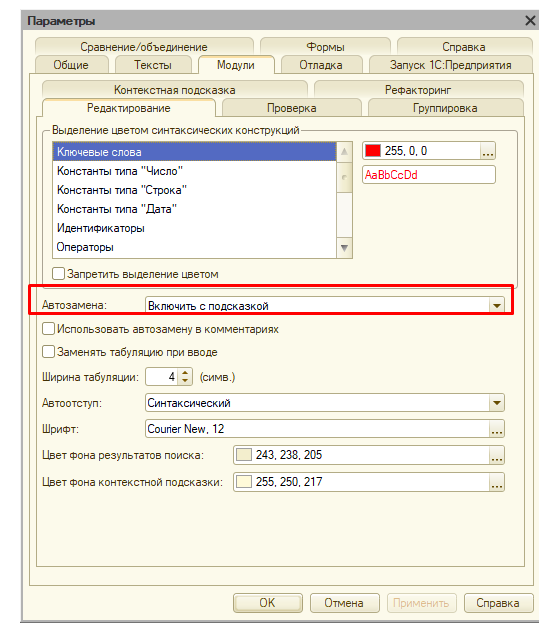Open color picker for search results background
The width and height of the screenshot is (539, 644).
click(x=497, y=455)
